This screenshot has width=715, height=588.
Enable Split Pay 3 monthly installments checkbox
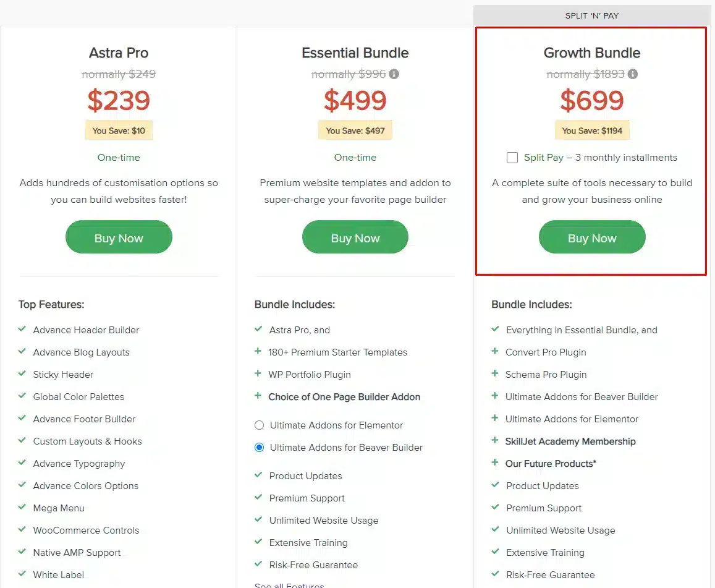pos(512,158)
